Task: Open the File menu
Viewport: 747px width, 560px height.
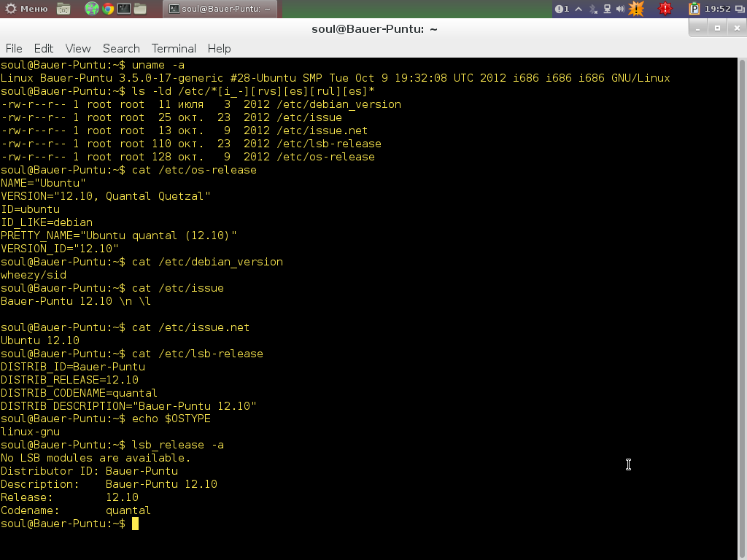Action: pos(14,49)
